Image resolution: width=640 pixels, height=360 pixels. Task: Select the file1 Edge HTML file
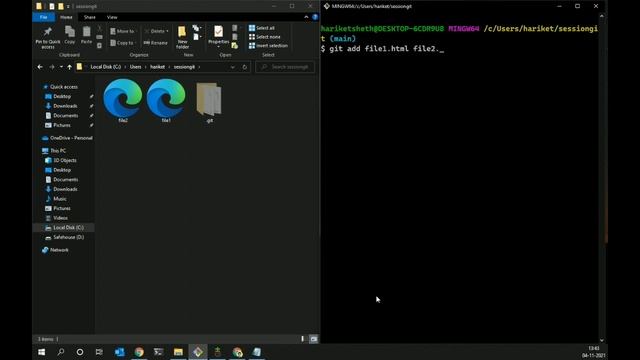166,100
